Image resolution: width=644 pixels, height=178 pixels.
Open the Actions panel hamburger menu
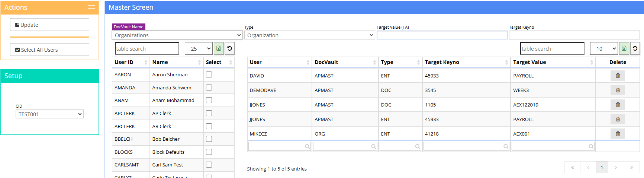(91, 7)
